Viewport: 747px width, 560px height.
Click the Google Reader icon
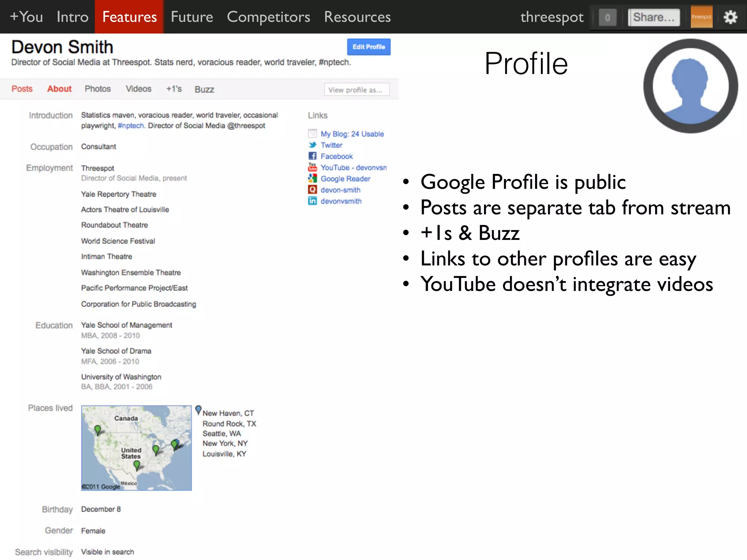coord(313,179)
